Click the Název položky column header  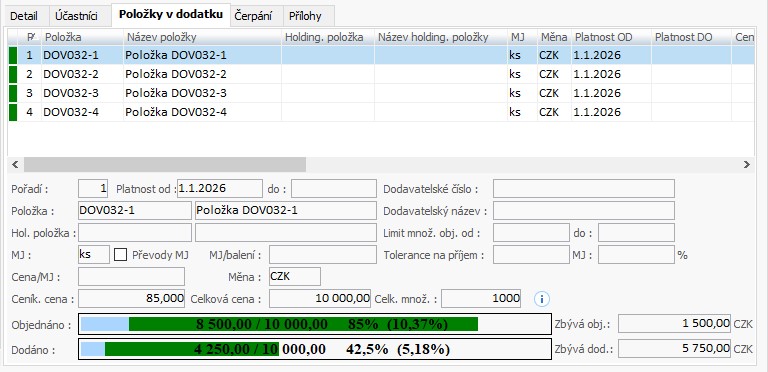202,37
